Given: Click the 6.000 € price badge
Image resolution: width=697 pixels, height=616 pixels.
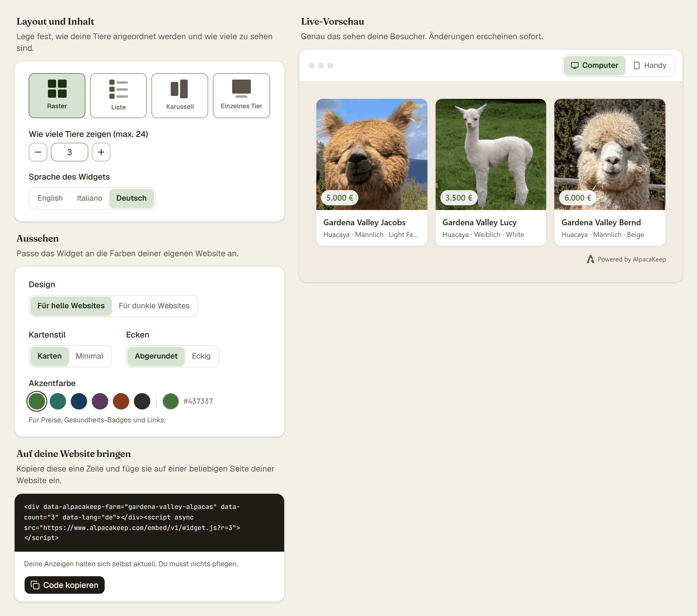Looking at the screenshot, I should tap(578, 198).
